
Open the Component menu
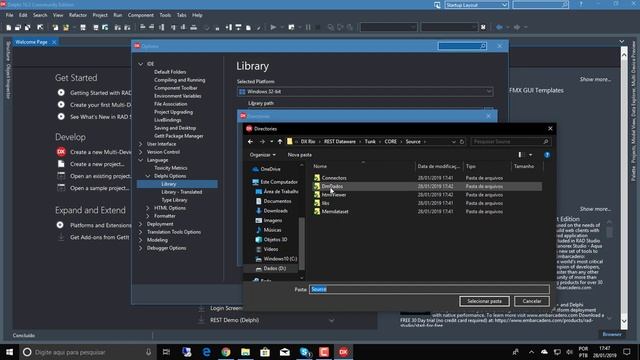pos(141,15)
